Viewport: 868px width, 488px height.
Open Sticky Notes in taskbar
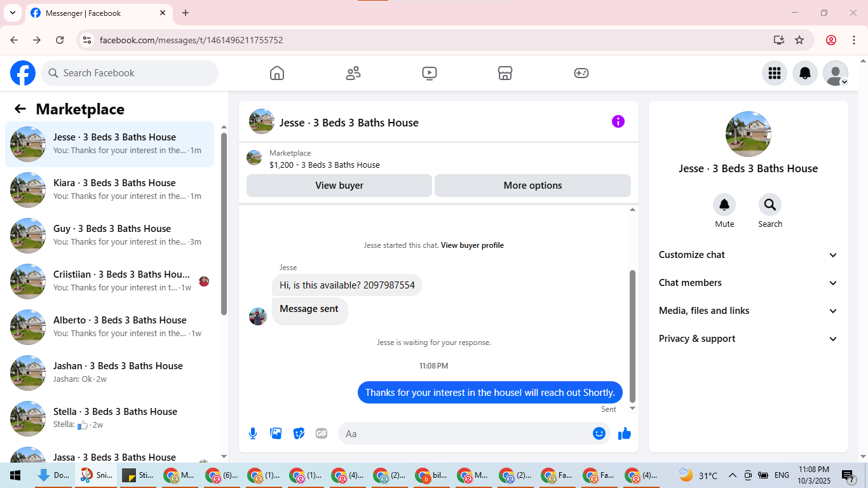click(x=138, y=475)
